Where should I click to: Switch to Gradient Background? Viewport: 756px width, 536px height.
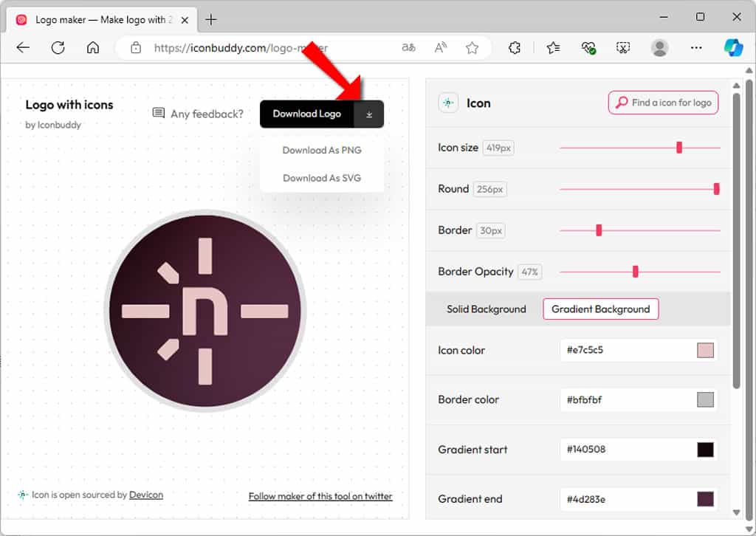point(600,309)
